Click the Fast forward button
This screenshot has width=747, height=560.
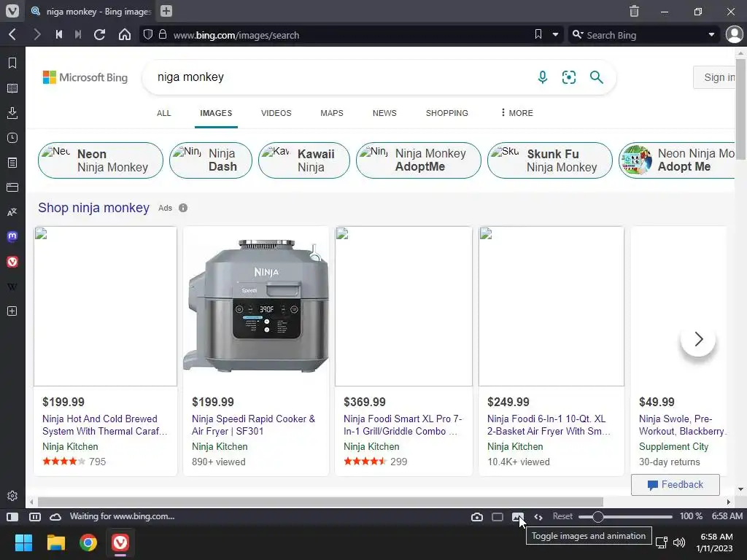pyautogui.click(x=78, y=34)
